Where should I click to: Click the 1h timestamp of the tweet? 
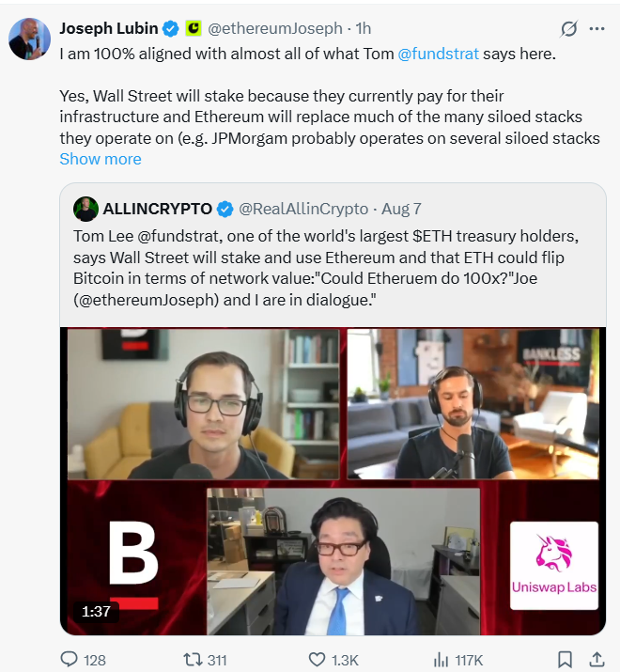364,29
